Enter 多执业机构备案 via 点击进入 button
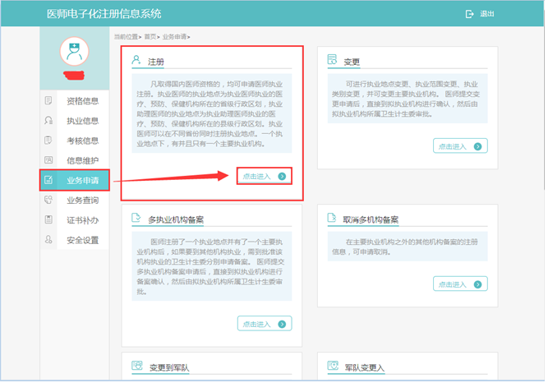548x392 pixels. [x=264, y=324]
